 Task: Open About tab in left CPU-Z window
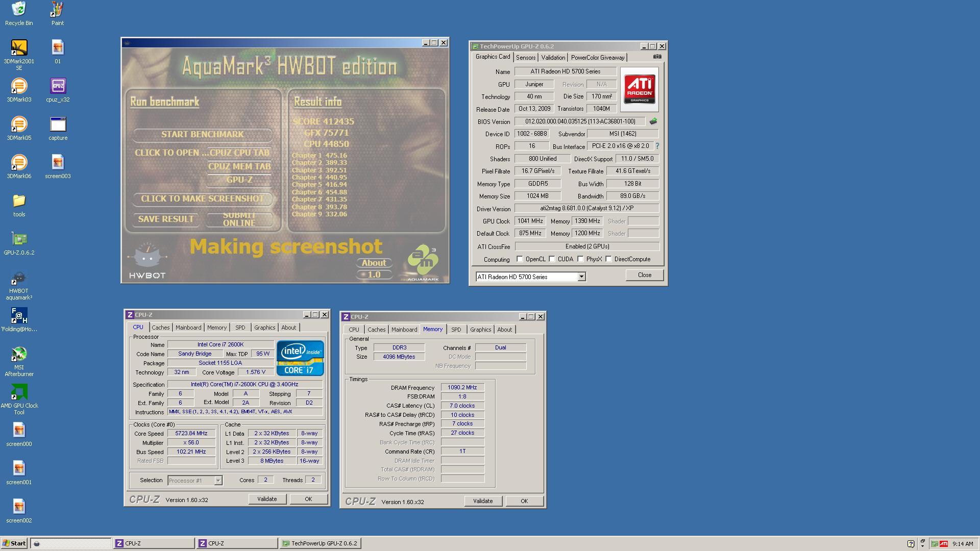coord(288,328)
